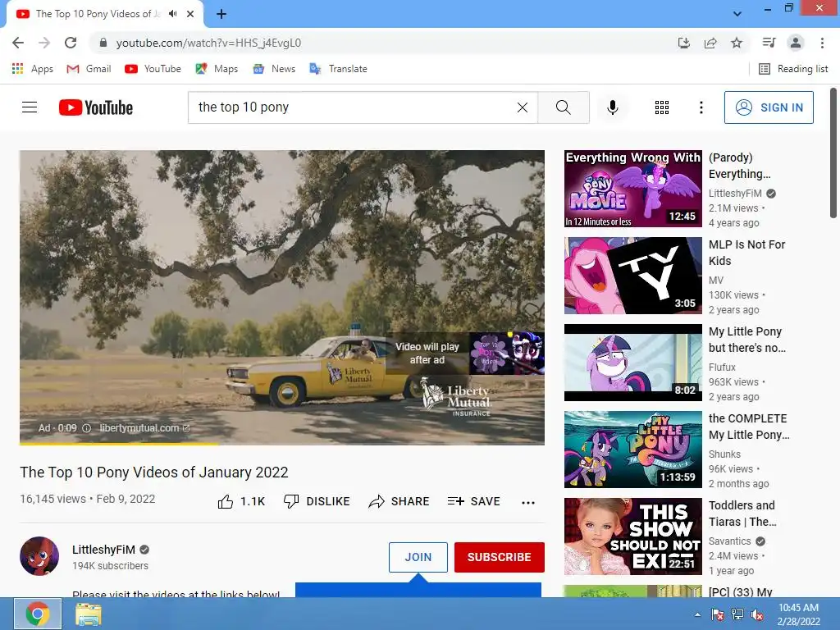Click the share page icon in address bar
The image size is (840, 630).
tap(710, 43)
